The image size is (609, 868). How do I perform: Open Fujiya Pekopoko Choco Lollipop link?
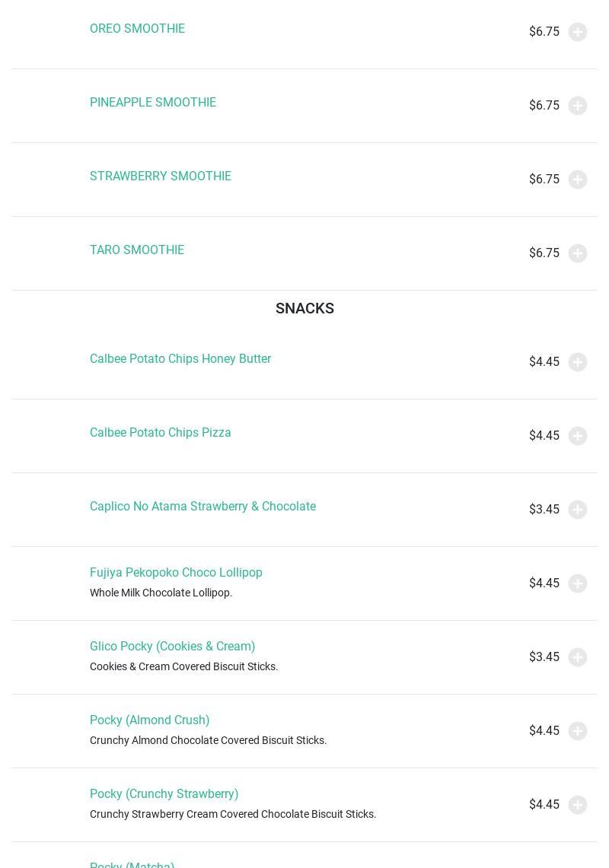[176, 573]
